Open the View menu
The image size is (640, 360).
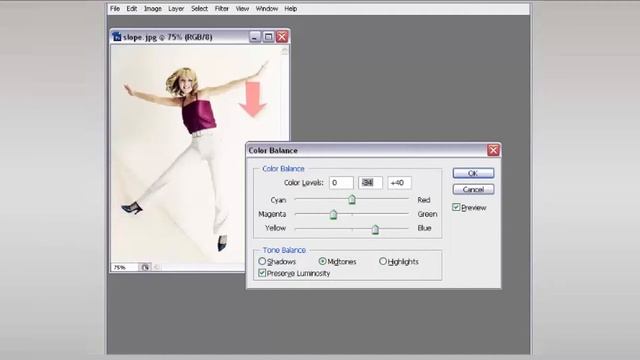(x=242, y=9)
